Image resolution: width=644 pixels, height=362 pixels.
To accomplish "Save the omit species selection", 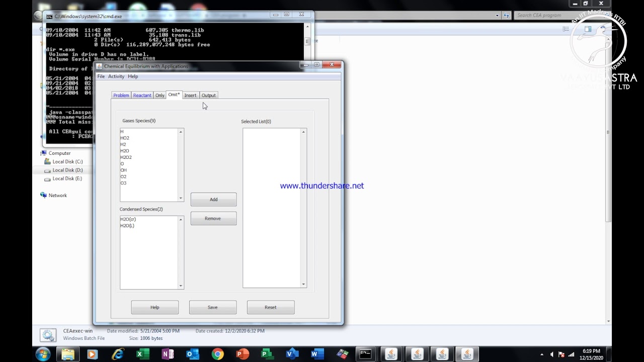I will click(x=213, y=307).
